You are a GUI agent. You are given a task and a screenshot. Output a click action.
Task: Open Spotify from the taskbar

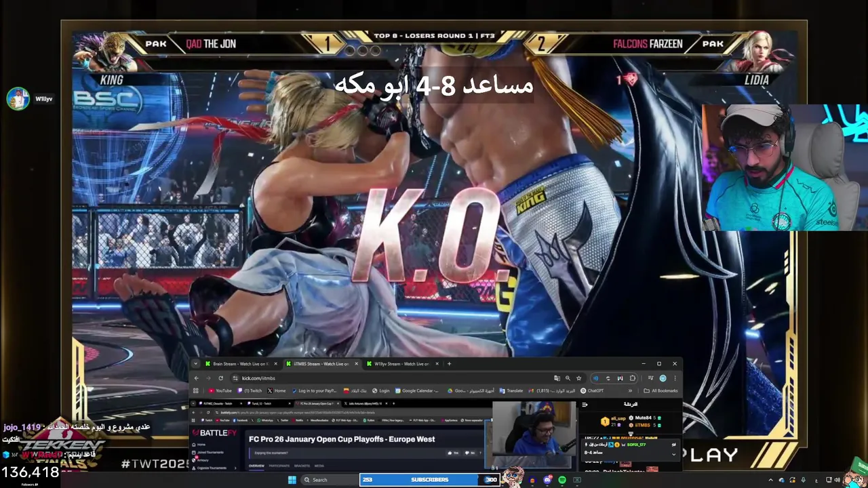[x=562, y=480]
